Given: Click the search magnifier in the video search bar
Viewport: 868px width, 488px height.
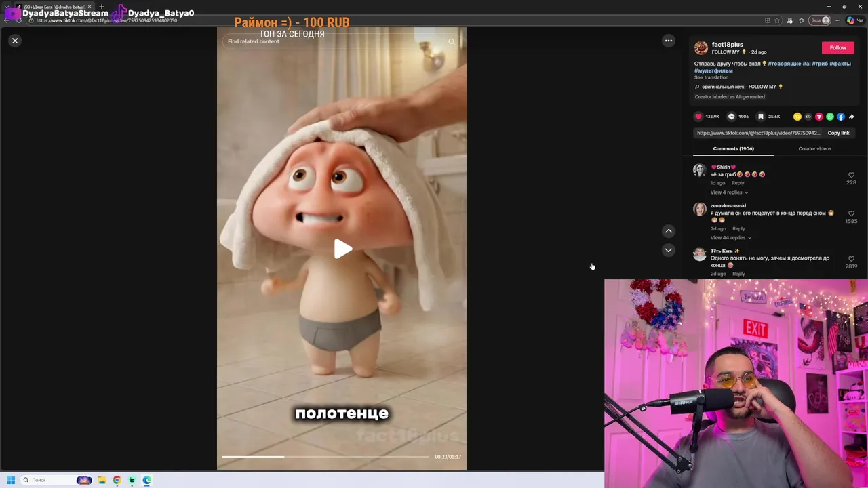Looking at the screenshot, I should pyautogui.click(x=452, y=41).
